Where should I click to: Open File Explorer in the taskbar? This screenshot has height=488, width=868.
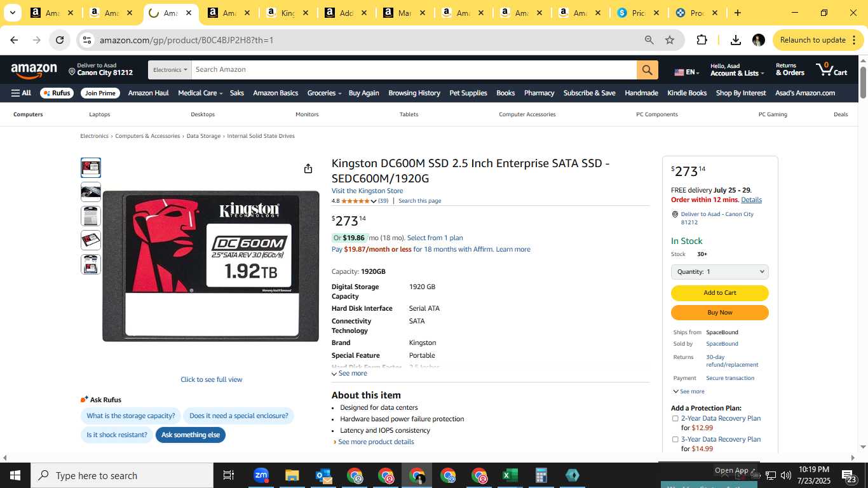point(292,475)
